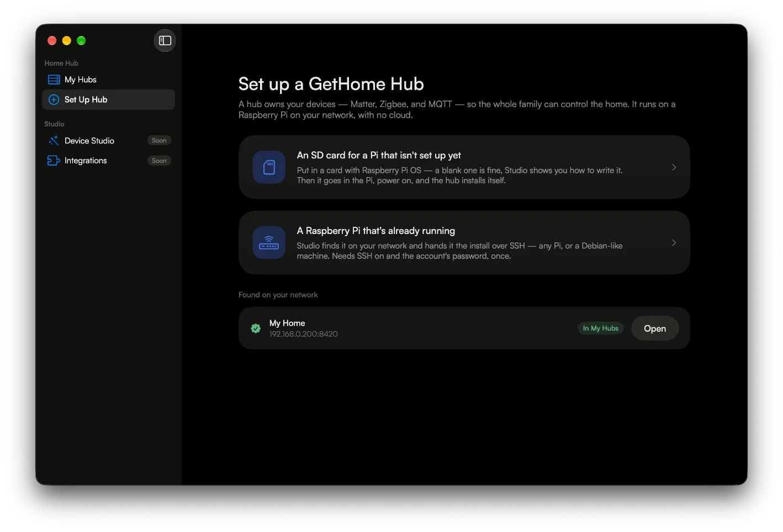Viewport: 783px width, 532px height.
Task: Close the window with the red button
Action: (52, 40)
